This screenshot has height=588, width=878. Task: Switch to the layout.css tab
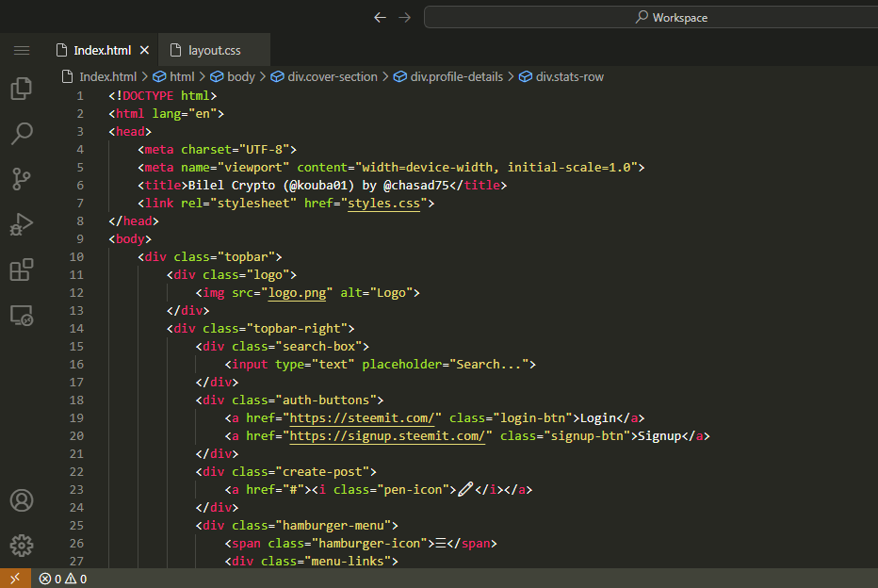pos(215,50)
